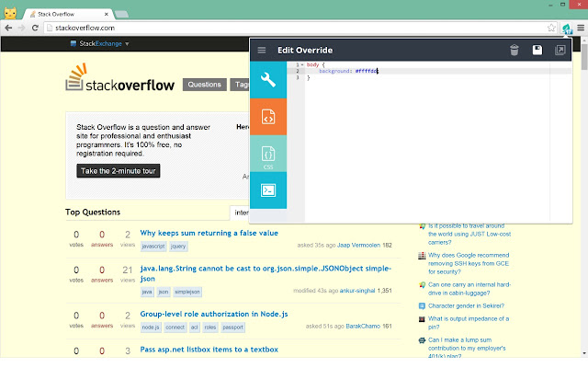
Task: Open Group-level role authorization in Node.js
Action: click(x=214, y=314)
